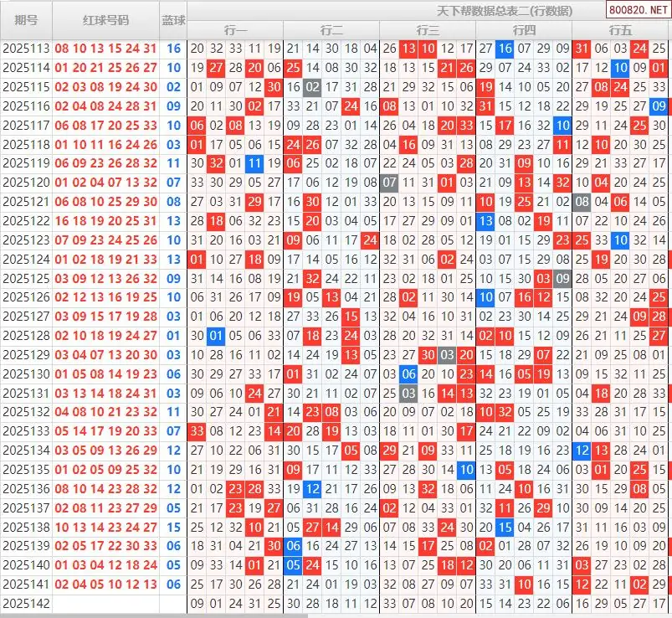
Task: Select the 行三 column group header
Action: (428, 30)
